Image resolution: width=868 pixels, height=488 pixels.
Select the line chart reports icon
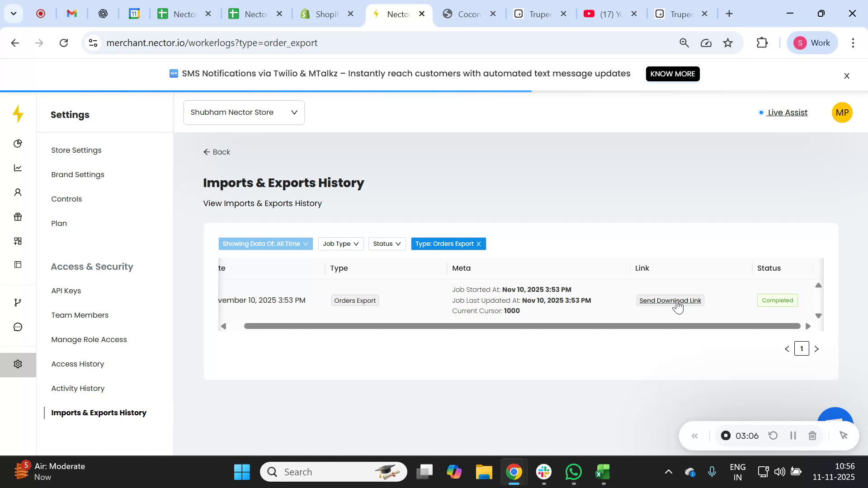click(18, 168)
